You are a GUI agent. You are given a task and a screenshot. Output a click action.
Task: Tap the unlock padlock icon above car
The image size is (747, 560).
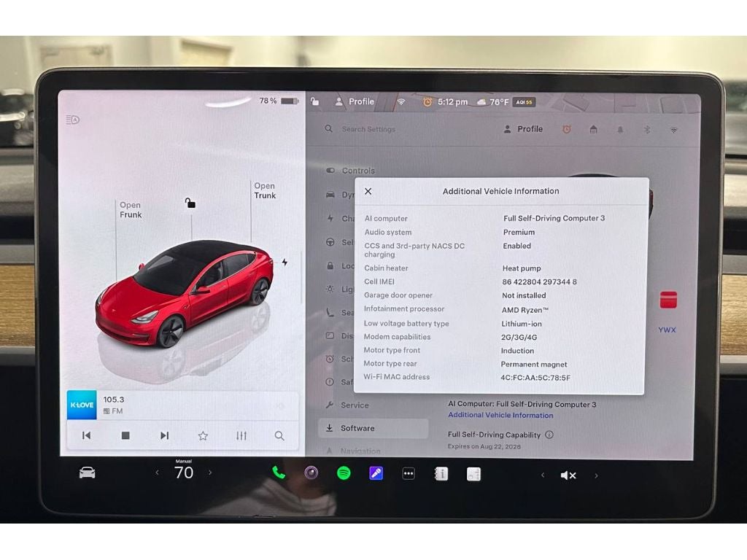coord(190,203)
